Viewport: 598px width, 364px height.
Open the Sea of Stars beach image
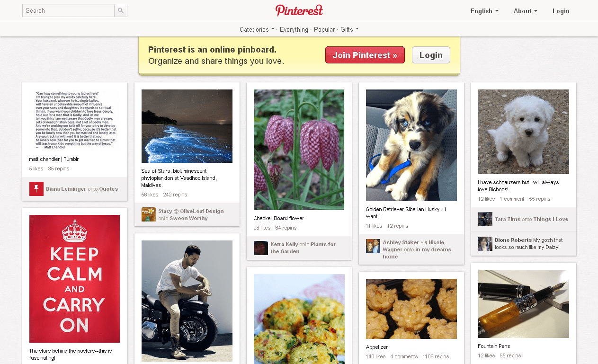(x=187, y=126)
